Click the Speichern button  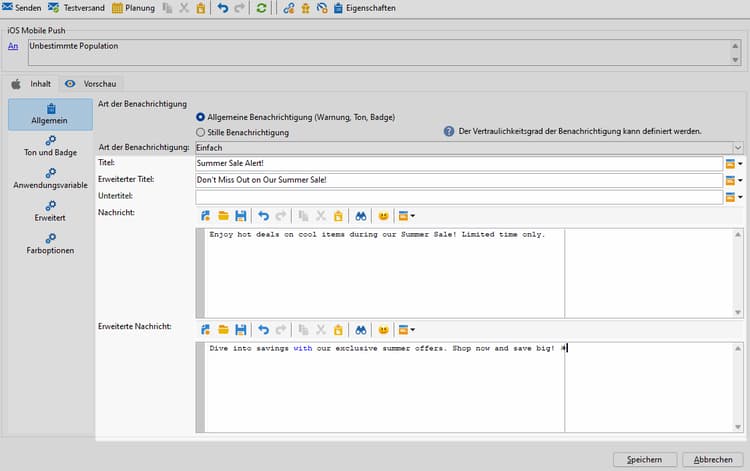click(x=645, y=460)
